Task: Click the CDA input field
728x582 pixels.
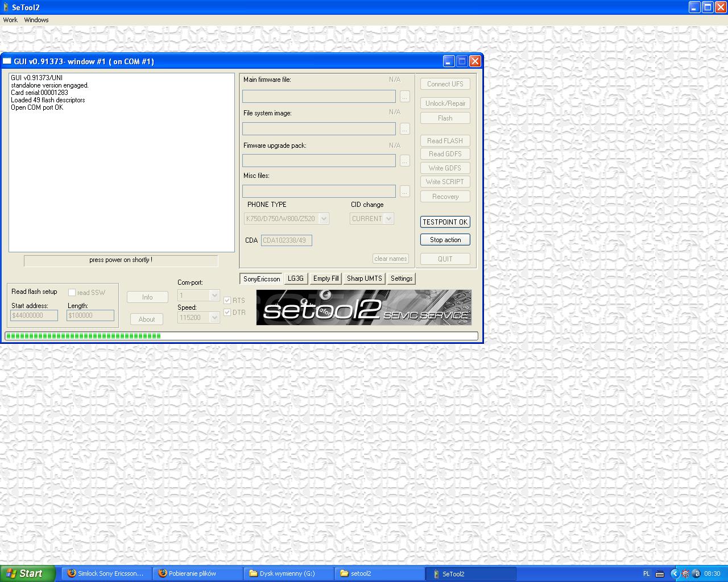Action: point(287,240)
